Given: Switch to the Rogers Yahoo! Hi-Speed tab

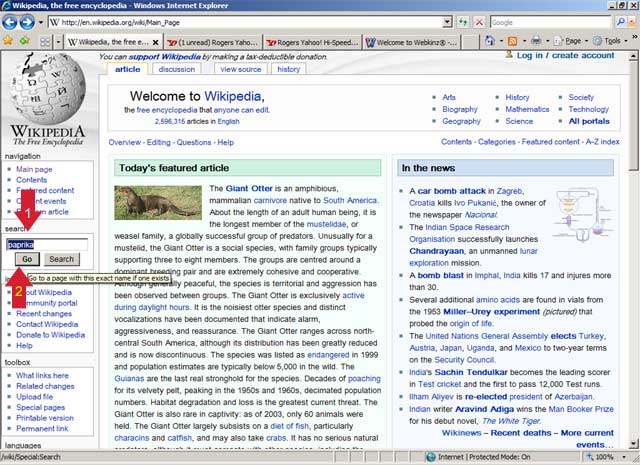Looking at the screenshot, I should (x=312, y=42).
